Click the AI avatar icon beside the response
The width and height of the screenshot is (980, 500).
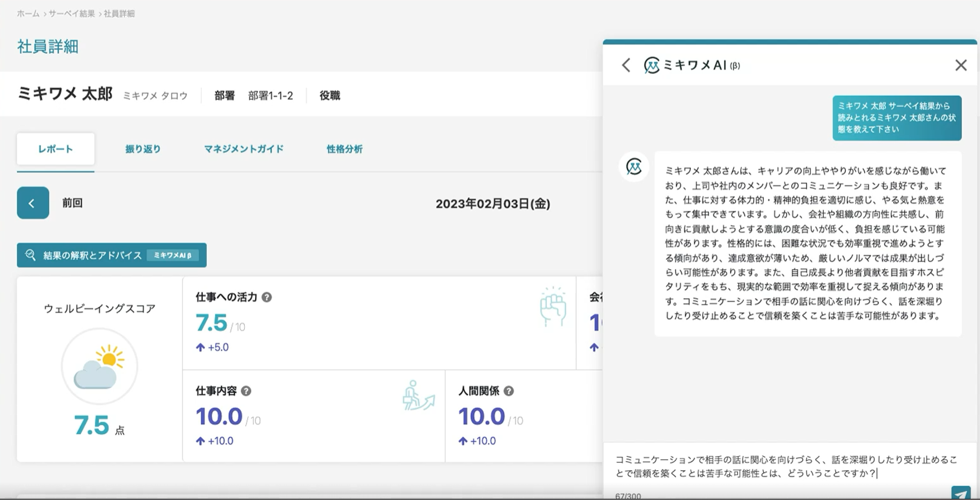click(634, 167)
